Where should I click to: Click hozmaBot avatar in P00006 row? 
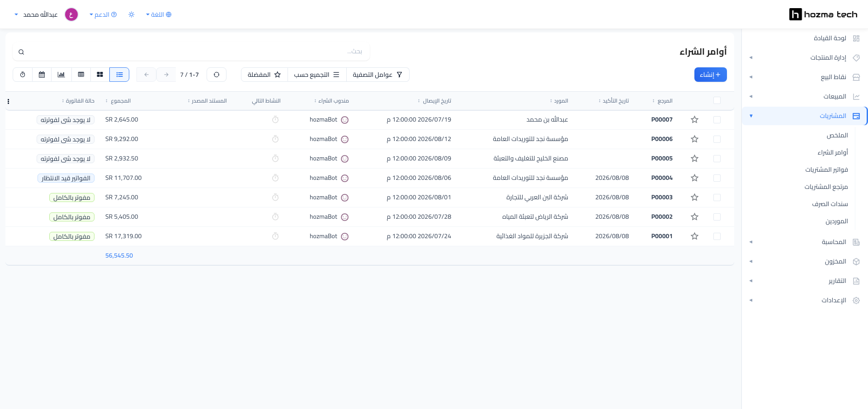(344, 139)
